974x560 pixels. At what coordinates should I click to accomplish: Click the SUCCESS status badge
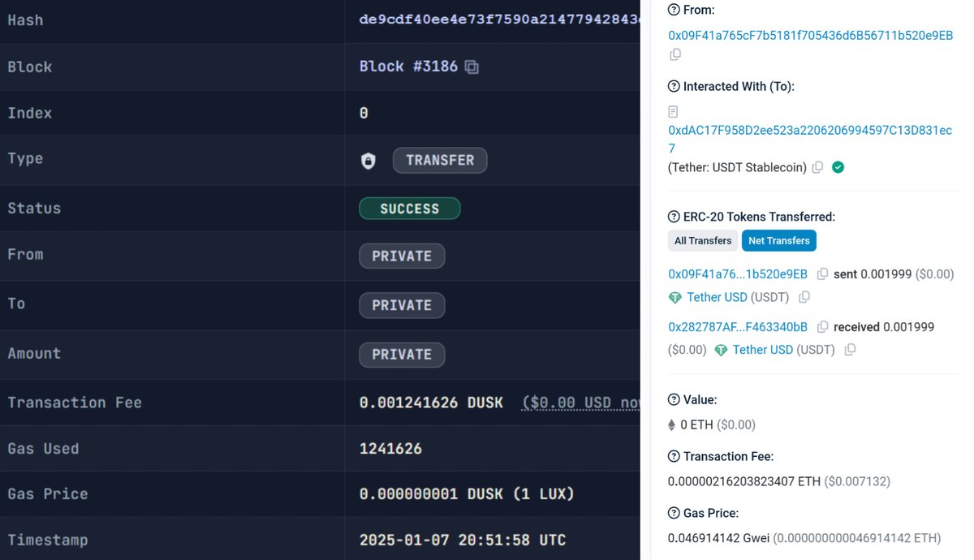pos(410,209)
